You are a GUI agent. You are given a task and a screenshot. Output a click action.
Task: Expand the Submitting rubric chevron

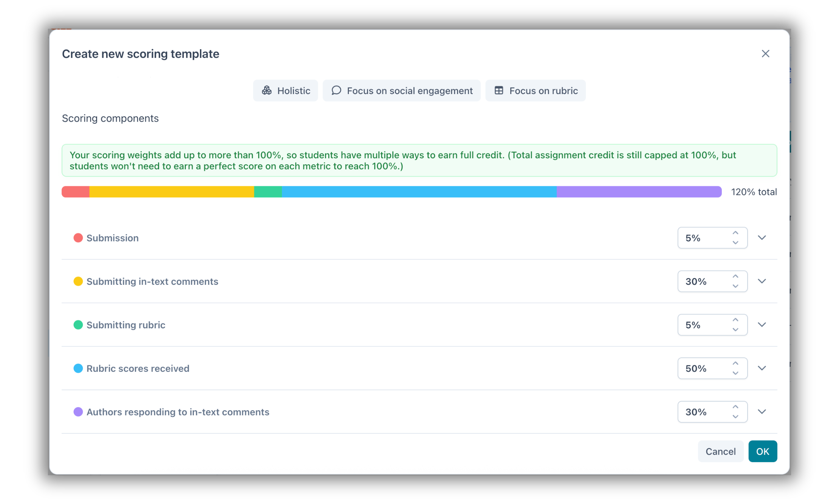point(762,325)
